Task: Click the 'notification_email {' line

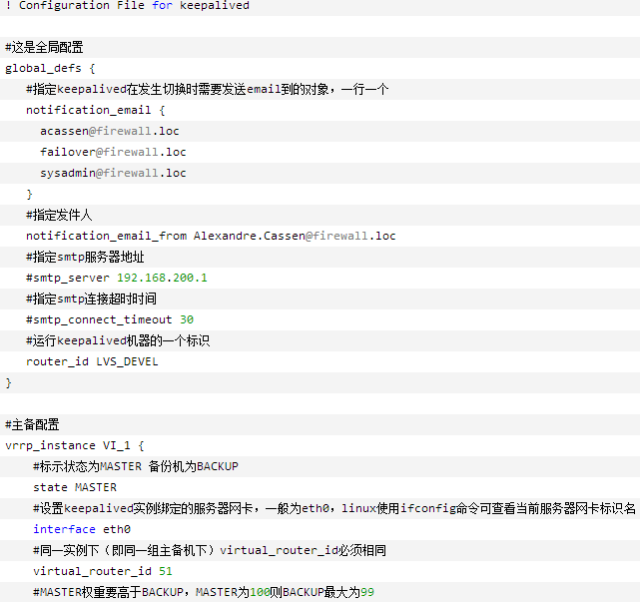Action: 96,110
